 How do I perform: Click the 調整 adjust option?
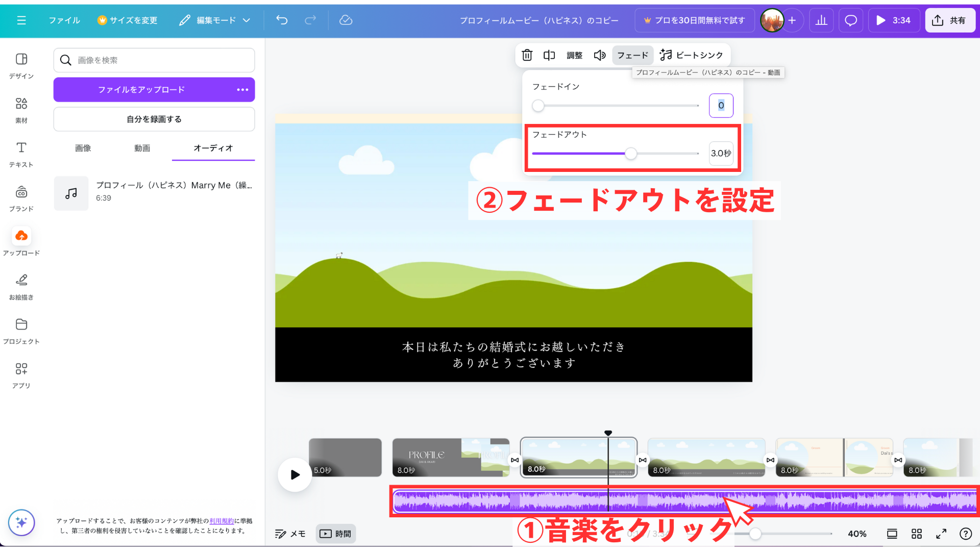(x=574, y=55)
